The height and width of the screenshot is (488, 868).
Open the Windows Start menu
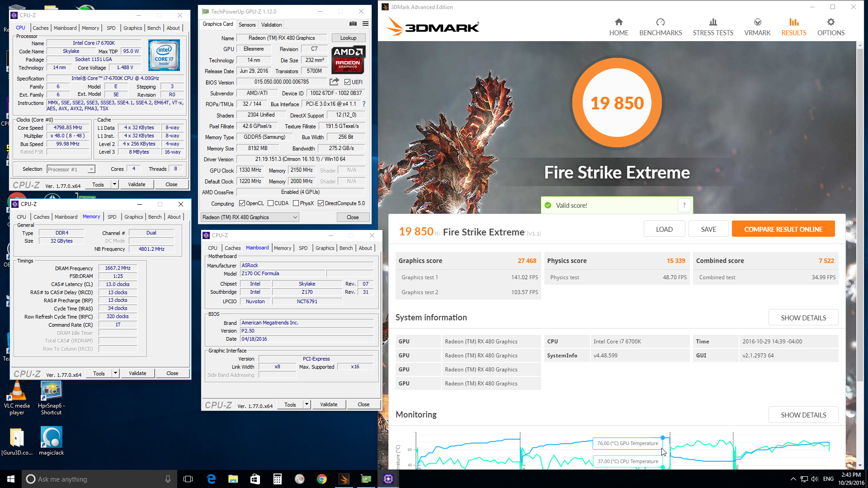point(11,479)
